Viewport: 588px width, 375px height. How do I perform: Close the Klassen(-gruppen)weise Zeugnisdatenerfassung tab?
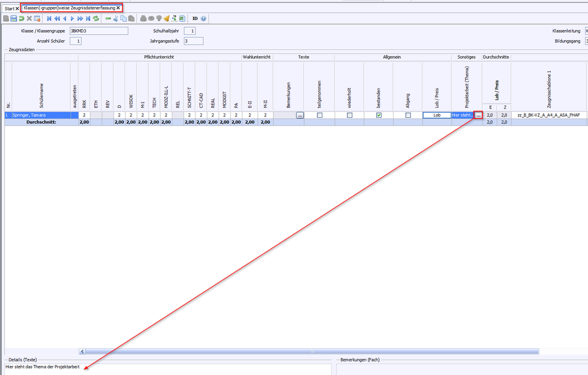(x=118, y=8)
